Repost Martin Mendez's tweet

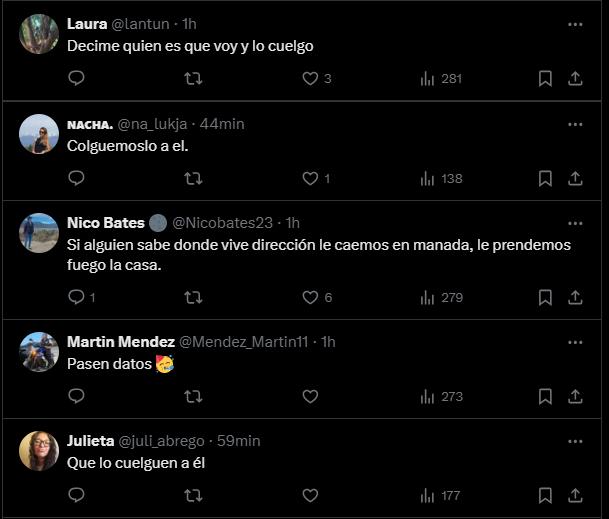pyautogui.click(x=194, y=396)
